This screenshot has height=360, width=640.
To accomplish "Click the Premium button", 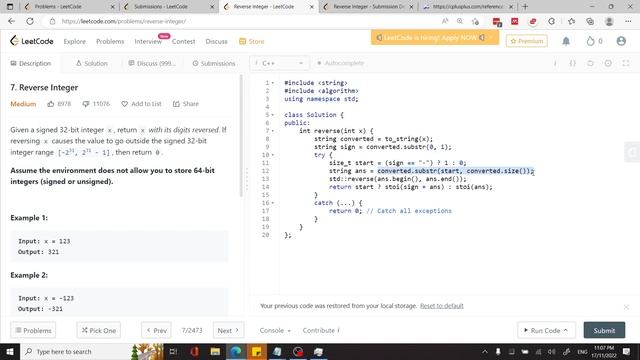I will 527,41.
